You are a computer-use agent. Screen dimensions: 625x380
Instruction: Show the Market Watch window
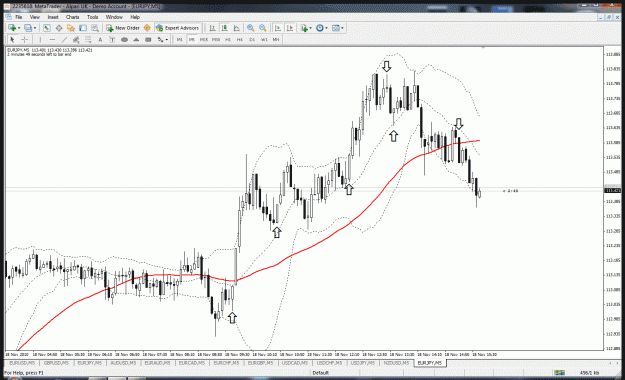(47, 28)
